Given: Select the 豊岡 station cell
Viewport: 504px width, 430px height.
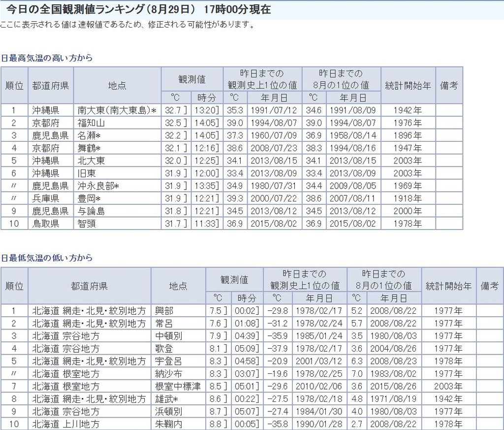Looking at the screenshot, I should click(89, 198).
